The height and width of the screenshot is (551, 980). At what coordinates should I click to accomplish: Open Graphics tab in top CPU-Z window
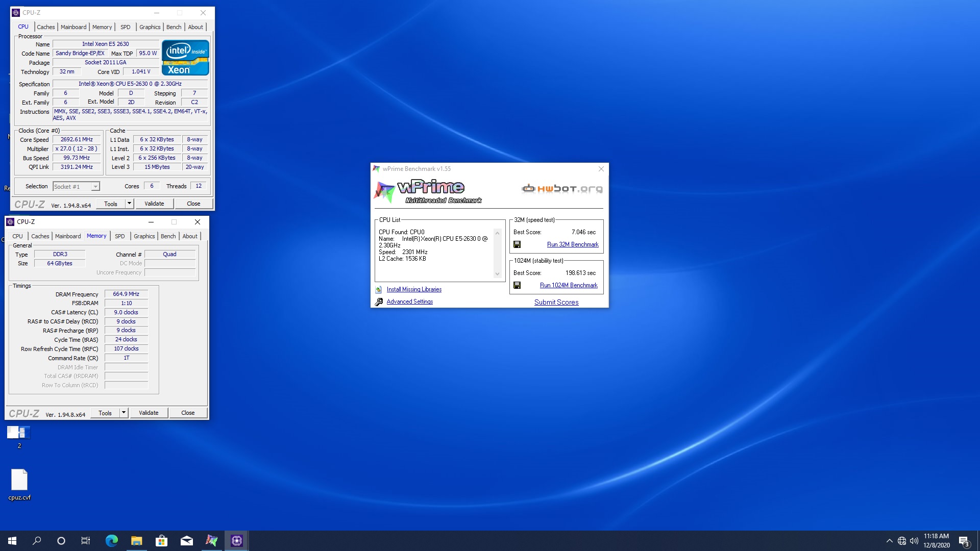coord(150,27)
